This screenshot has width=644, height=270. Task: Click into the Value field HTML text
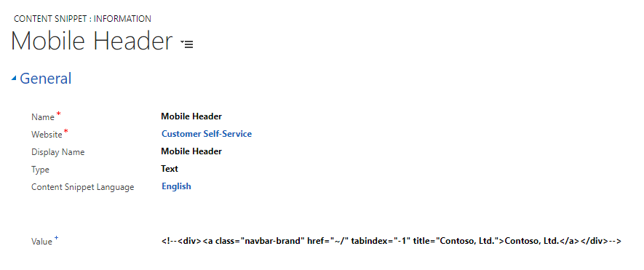pyautogui.click(x=391, y=241)
